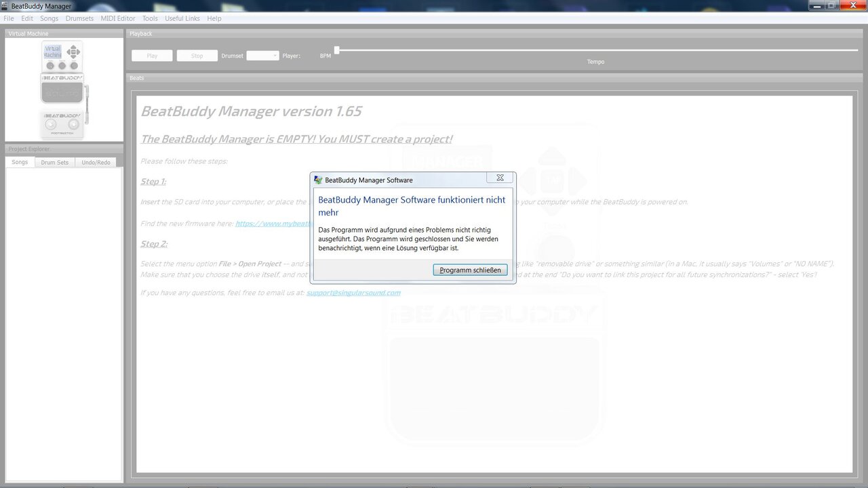Screen dimensions: 868x488
Task: Click the middle knob on the virtual pedal
Action: [62, 66]
